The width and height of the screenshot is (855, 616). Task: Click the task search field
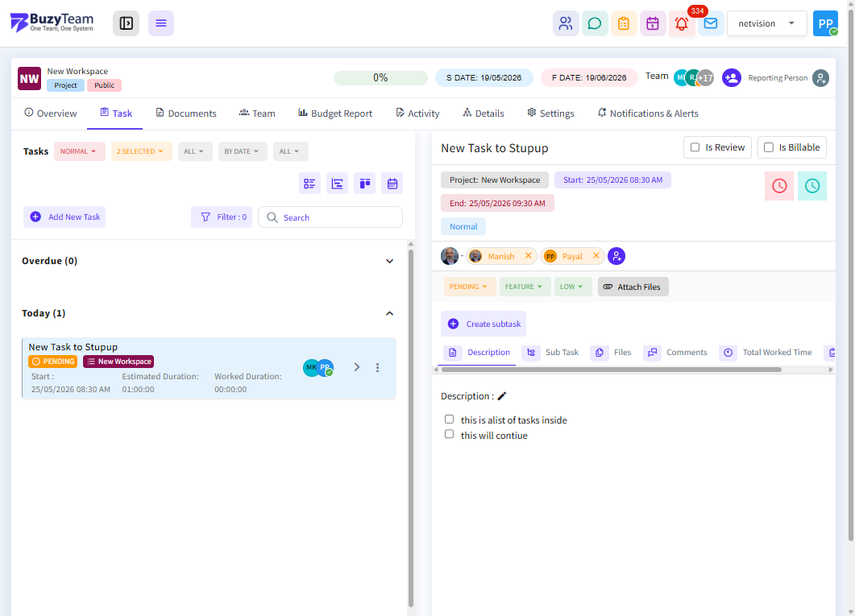pos(330,217)
